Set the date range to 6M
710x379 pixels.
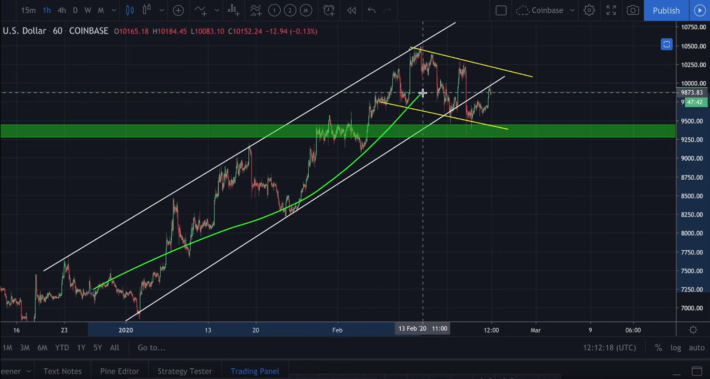pos(42,348)
